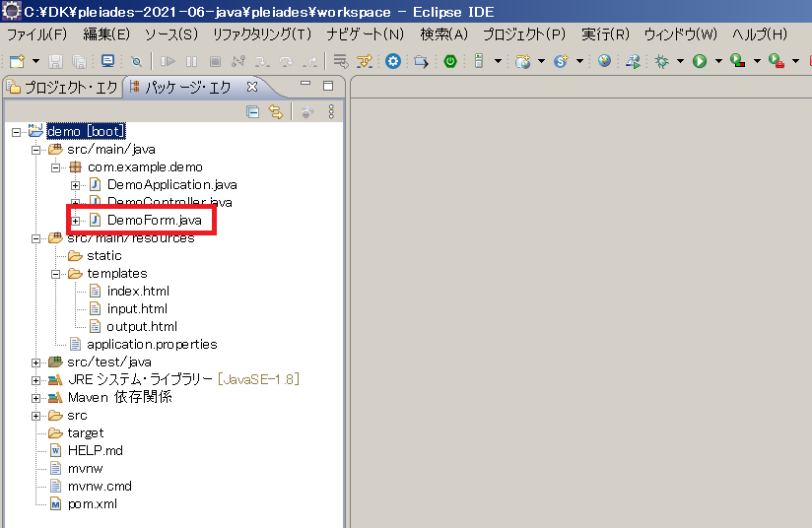Click Collapse All in package explorer
The image size is (812, 528).
(252, 111)
